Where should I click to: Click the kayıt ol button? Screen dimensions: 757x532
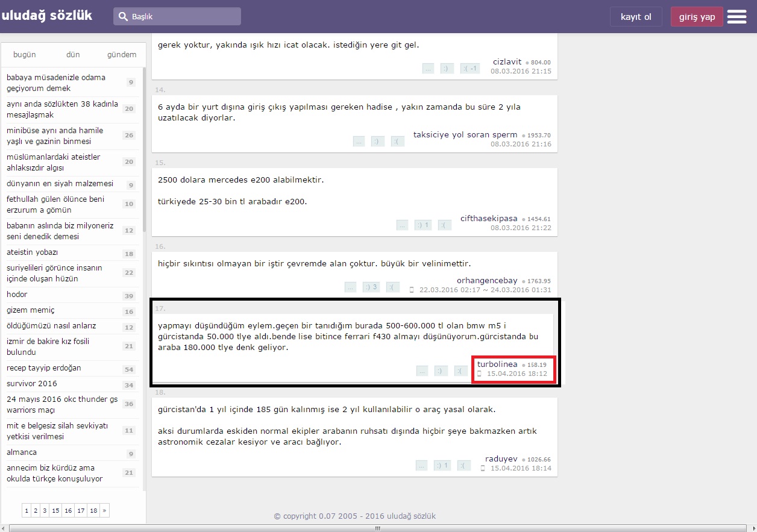pos(636,17)
